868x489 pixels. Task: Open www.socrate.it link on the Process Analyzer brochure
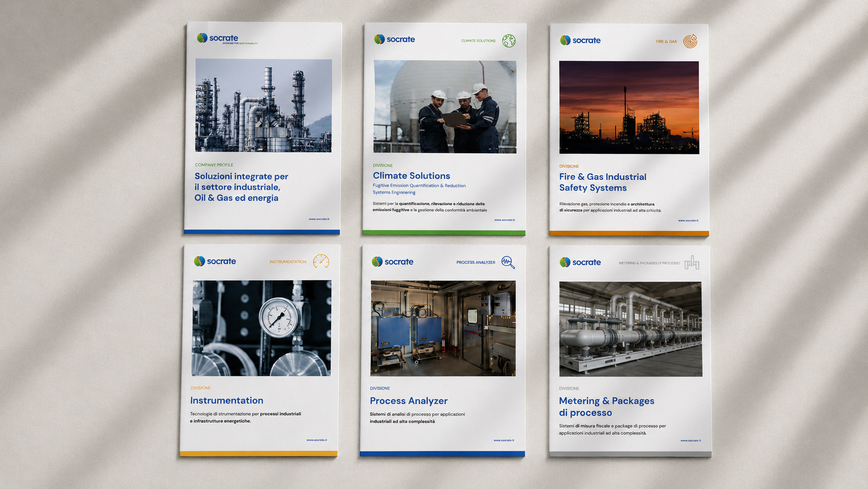click(x=504, y=440)
